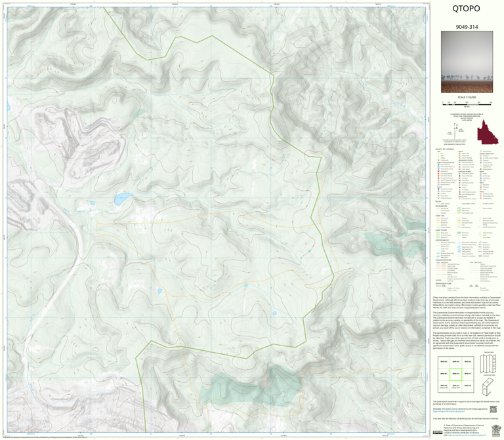Screen dimensions: 504x440
Task: Click the Queensland Government coat of arms
Action: [496, 430]
